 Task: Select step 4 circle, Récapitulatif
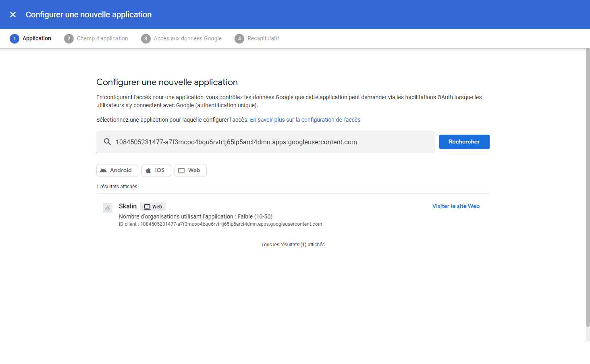(239, 39)
